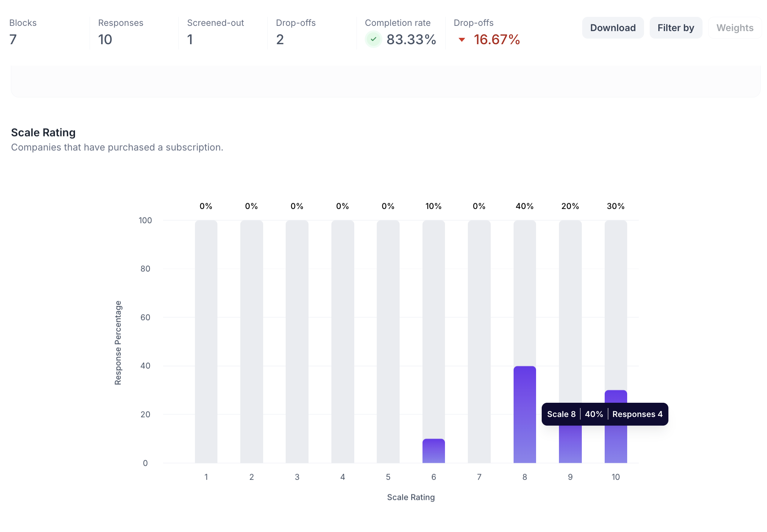The width and height of the screenshot is (767, 532).
Task: Click the Screened-out stat value
Action: point(190,39)
